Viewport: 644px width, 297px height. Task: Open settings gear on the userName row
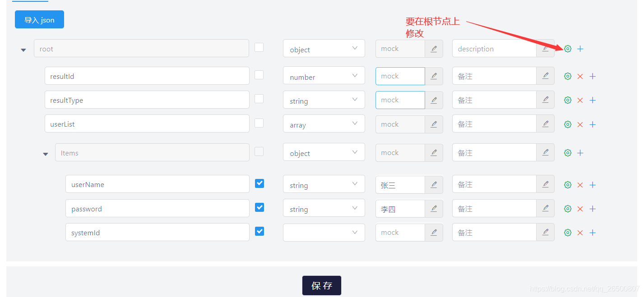click(x=567, y=184)
